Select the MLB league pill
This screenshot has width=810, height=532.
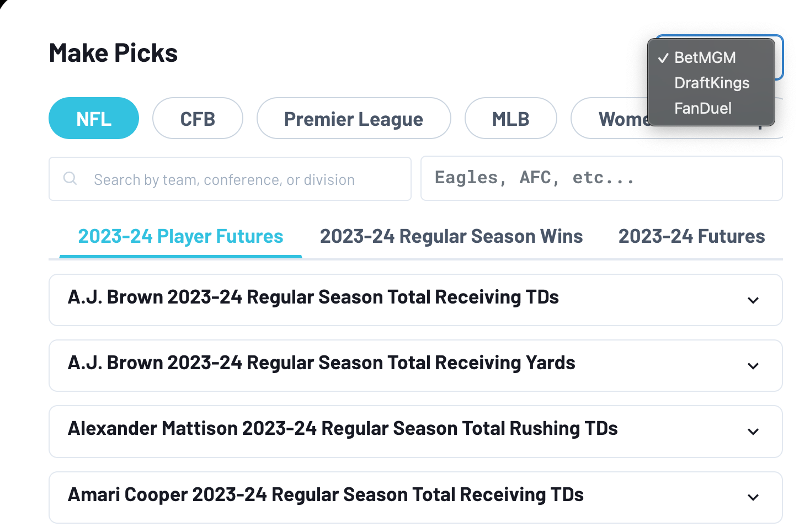(510, 119)
